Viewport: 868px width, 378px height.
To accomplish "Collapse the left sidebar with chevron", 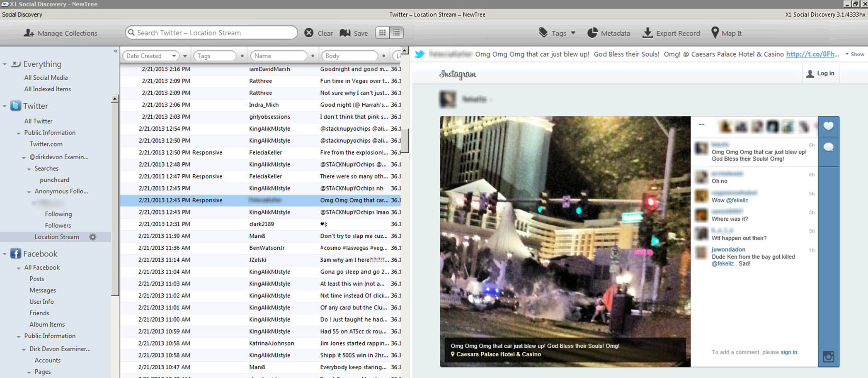I will click(x=115, y=51).
